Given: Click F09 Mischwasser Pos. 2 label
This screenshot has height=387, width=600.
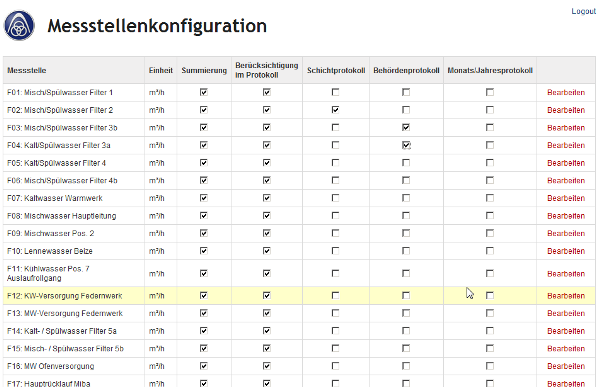Looking at the screenshot, I should (51, 233).
